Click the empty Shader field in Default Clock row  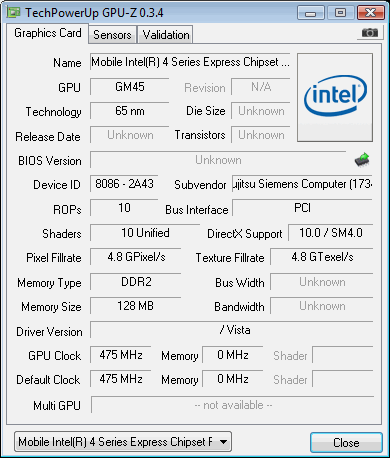tap(343, 379)
